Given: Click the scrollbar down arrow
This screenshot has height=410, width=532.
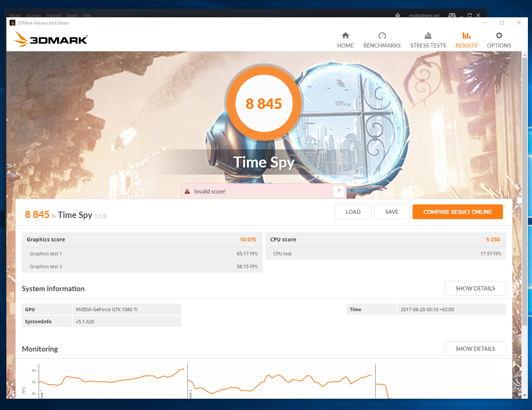Looking at the screenshot, I should [524, 395].
